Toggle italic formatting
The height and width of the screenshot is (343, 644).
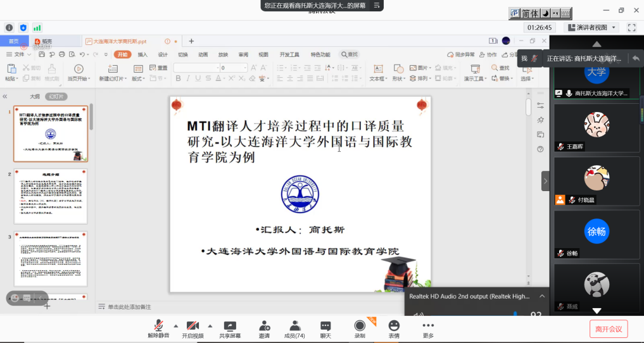188,78
